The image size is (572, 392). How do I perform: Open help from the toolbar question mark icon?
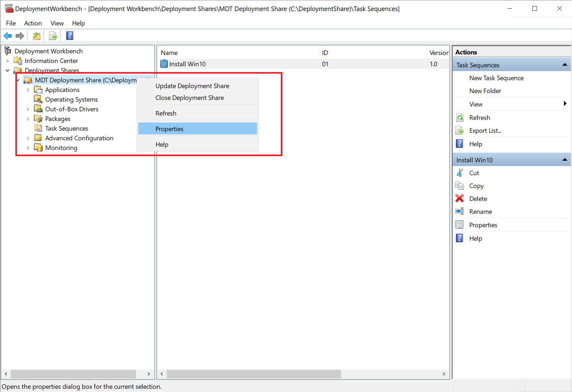click(x=70, y=36)
